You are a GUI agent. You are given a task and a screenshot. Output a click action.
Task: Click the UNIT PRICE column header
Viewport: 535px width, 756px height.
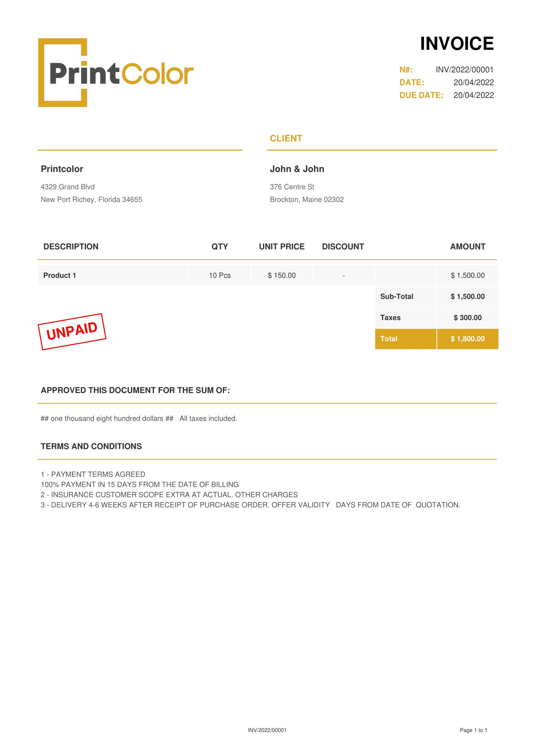282,247
